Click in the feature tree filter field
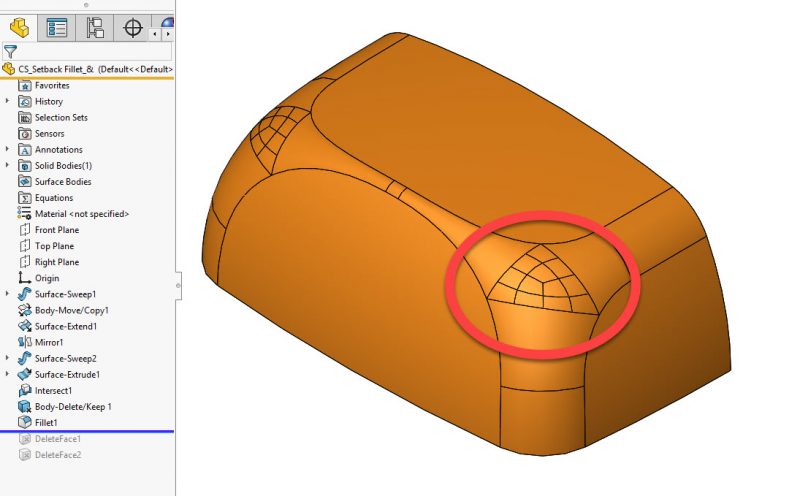Screen dimensions: 800x496 tap(95, 50)
